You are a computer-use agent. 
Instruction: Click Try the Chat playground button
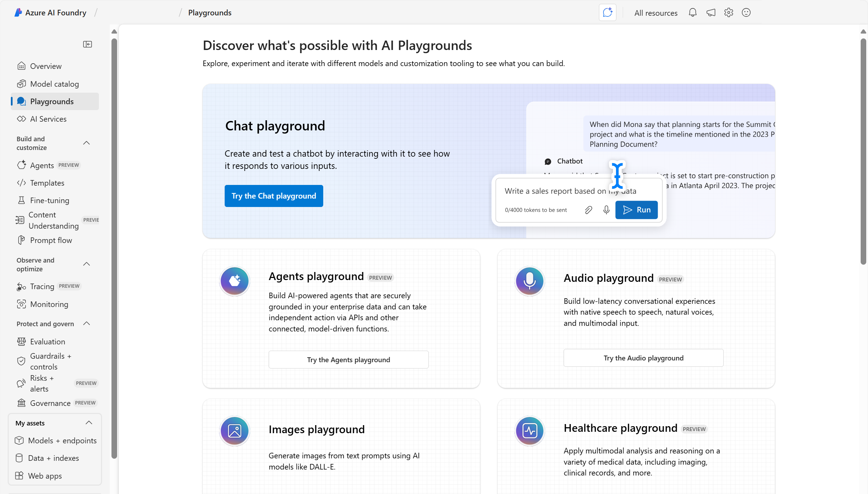click(274, 196)
